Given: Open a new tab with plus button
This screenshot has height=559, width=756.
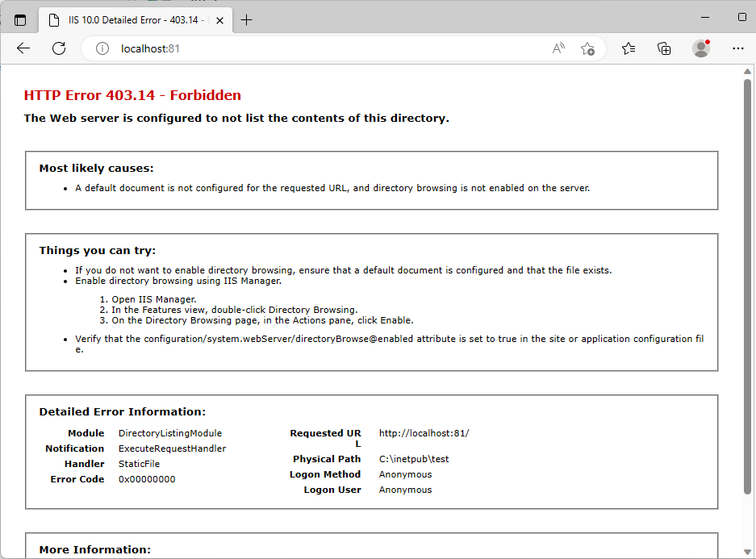Looking at the screenshot, I should (247, 20).
